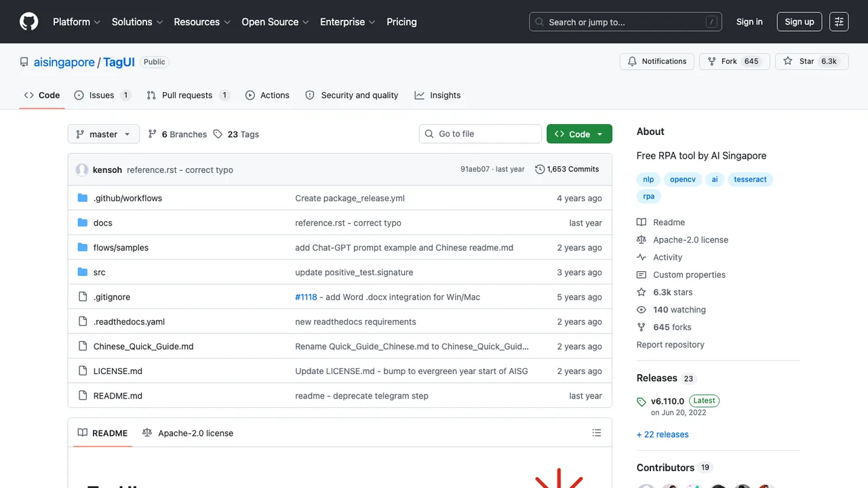The width and height of the screenshot is (868, 488).
Task: Open the Resources dropdown
Action: 202,22
